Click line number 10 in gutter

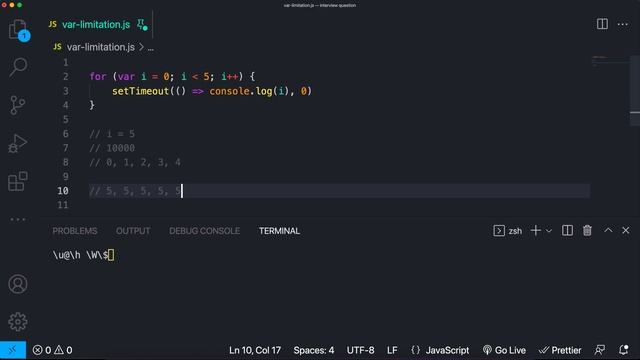click(x=63, y=191)
